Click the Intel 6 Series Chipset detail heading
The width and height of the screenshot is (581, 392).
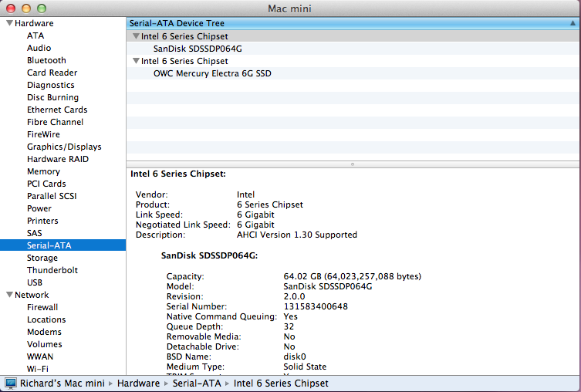(178, 174)
